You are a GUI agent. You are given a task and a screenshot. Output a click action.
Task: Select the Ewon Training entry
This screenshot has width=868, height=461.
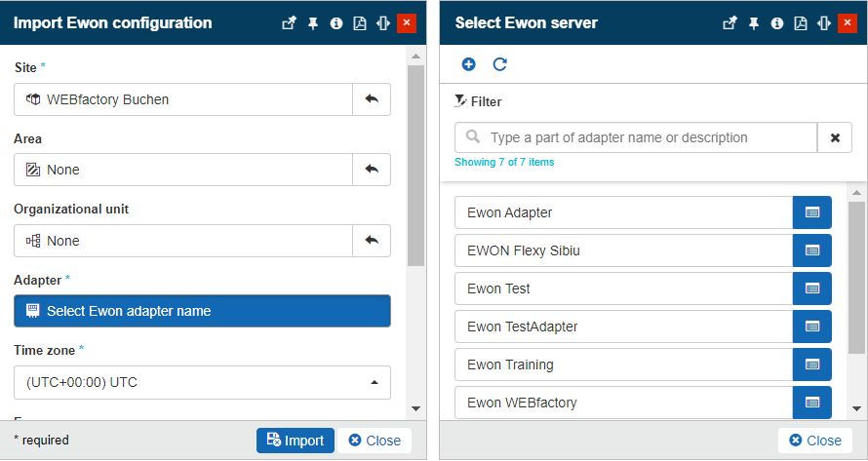[x=624, y=365]
